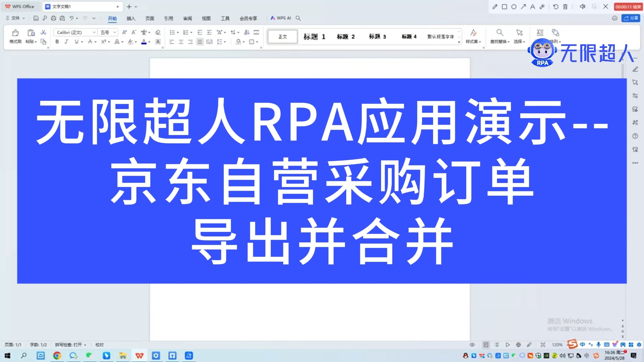Center align the paragraph text
The image size is (644, 362).
tap(181, 42)
